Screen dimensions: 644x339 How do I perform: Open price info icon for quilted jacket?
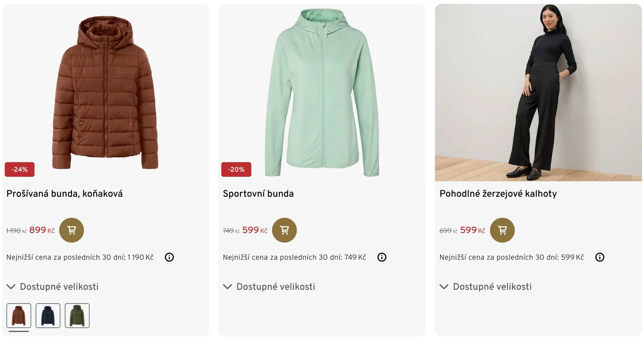(x=169, y=257)
